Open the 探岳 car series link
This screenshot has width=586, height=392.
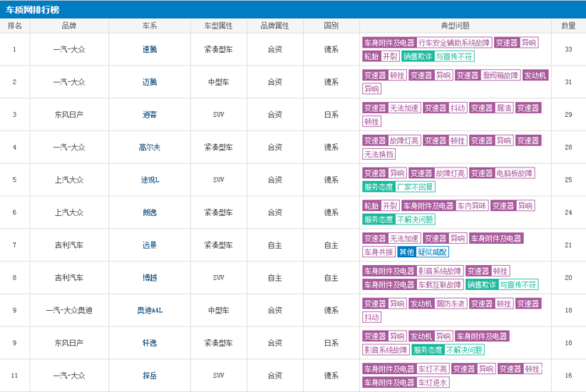click(x=150, y=376)
